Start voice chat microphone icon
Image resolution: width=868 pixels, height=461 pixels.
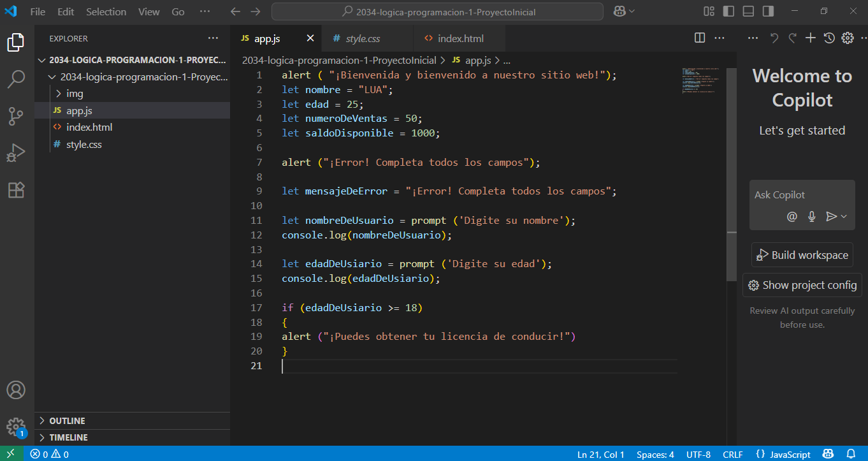[812, 217]
